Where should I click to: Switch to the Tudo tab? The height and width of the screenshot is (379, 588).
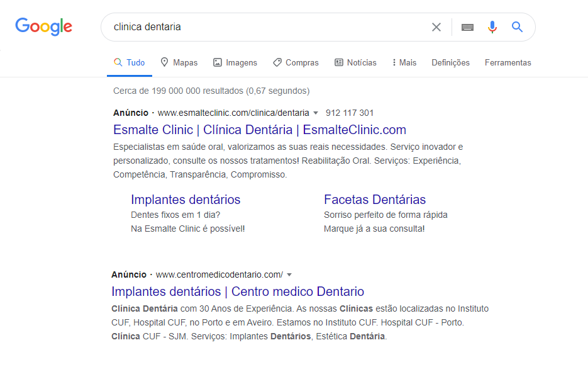pyautogui.click(x=129, y=62)
